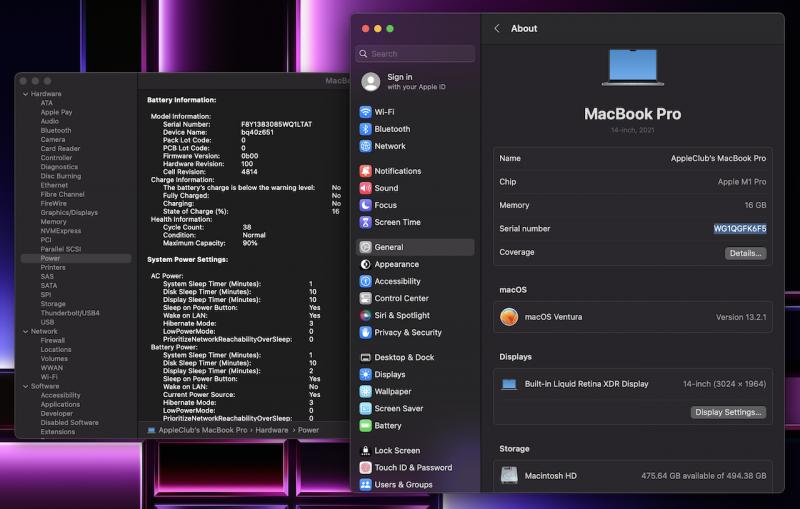Open the Control Center icon
Viewport: 800px width, 509px height.
pyautogui.click(x=365, y=298)
